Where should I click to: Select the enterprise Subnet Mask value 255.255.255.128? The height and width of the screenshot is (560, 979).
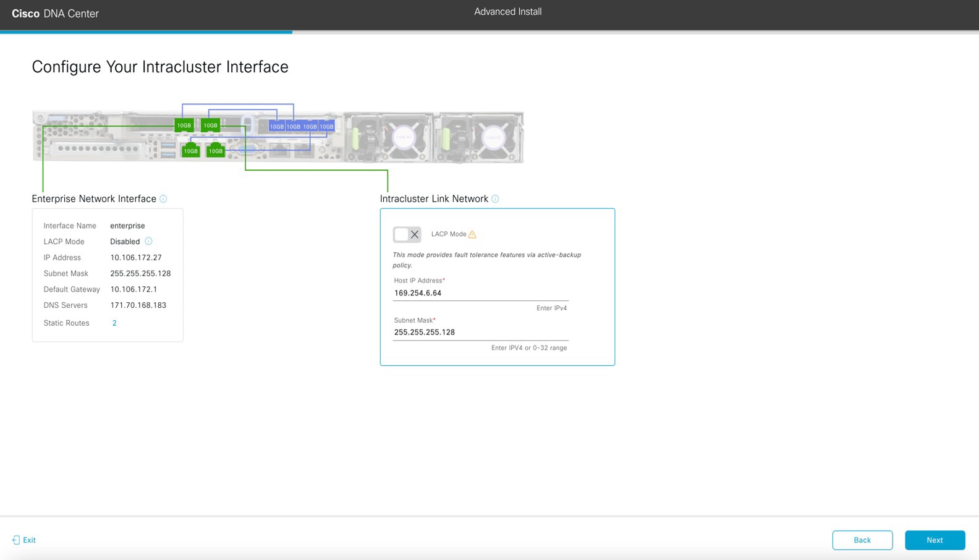click(x=140, y=273)
